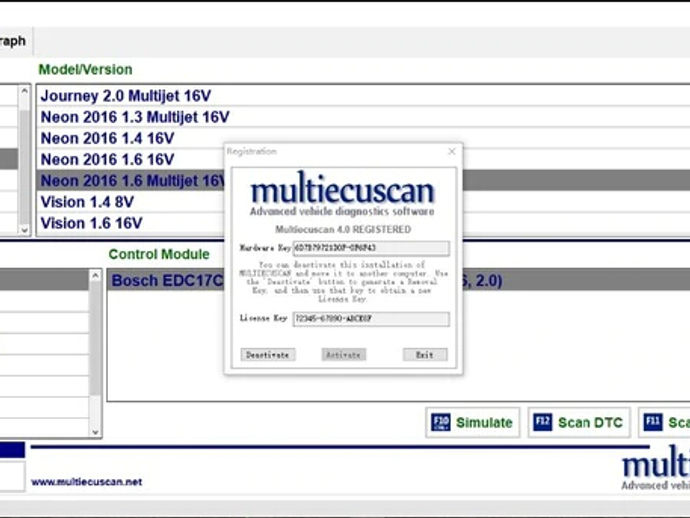690x518 pixels.
Task: Click the F11 icon beside Scan DTC
Action: click(653, 422)
